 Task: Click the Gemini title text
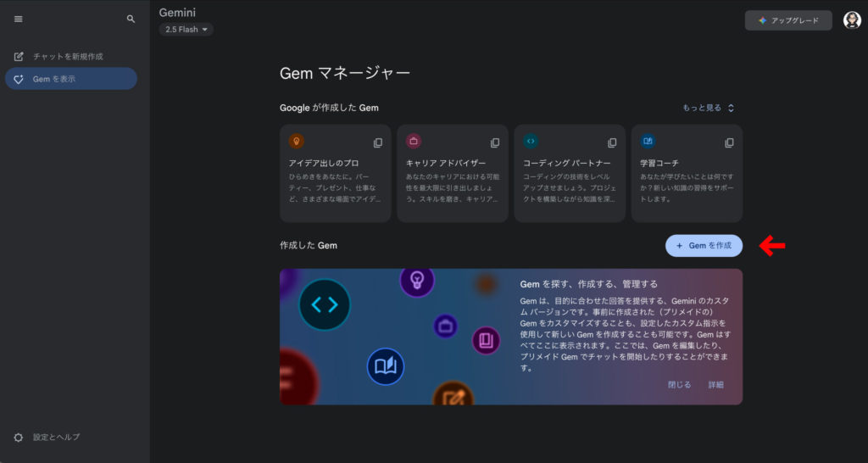(x=177, y=13)
